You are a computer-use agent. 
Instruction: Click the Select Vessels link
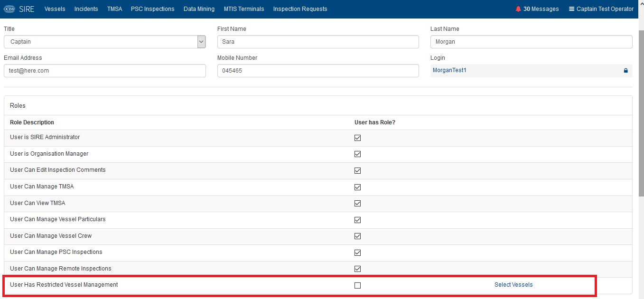coord(513,285)
